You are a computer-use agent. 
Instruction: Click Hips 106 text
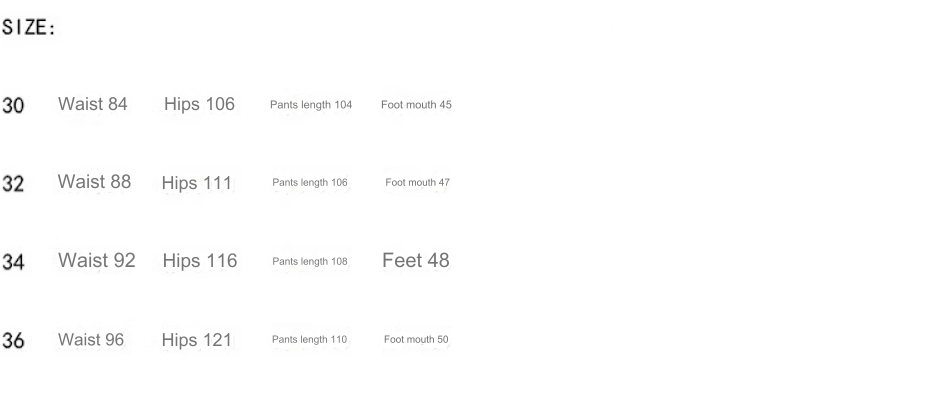click(199, 104)
